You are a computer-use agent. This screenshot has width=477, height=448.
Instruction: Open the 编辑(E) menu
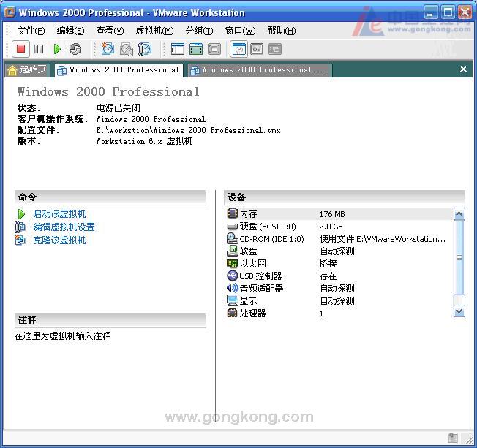coord(70,31)
